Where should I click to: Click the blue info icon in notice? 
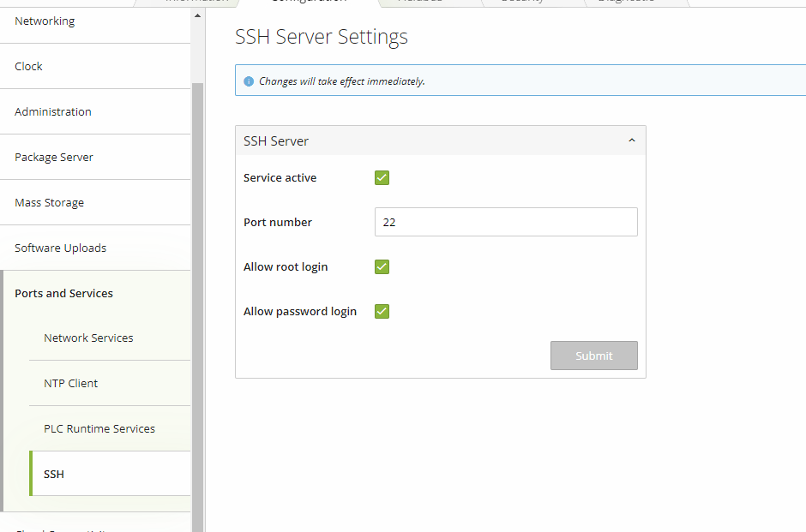pyautogui.click(x=249, y=81)
